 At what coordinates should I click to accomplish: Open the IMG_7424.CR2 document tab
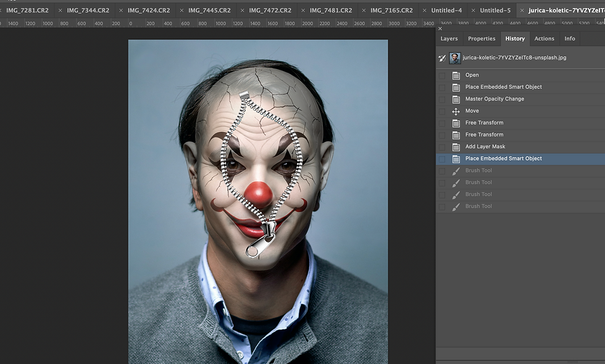click(149, 10)
